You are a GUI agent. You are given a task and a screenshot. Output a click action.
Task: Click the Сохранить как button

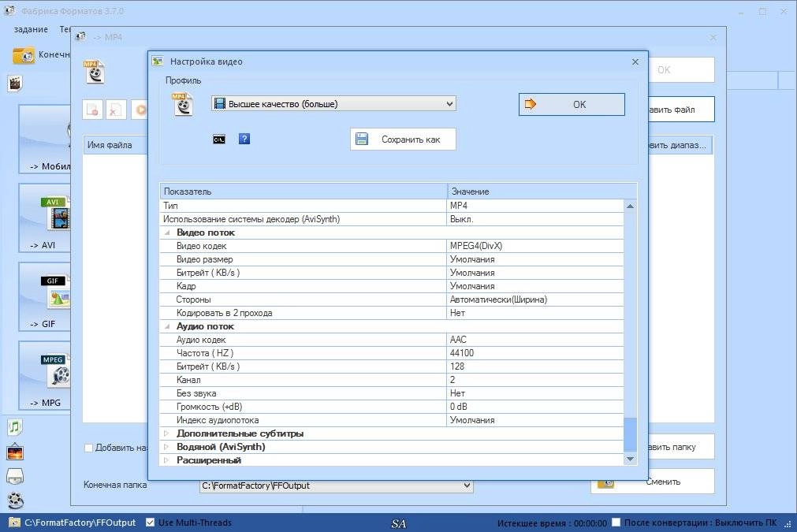click(403, 140)
